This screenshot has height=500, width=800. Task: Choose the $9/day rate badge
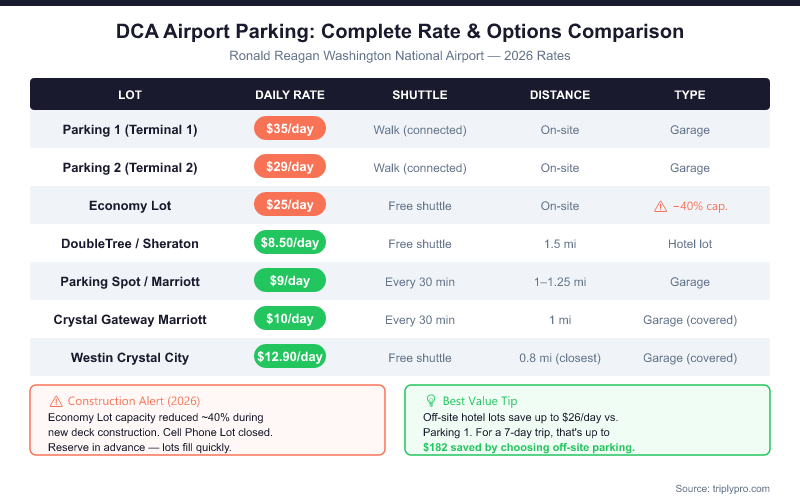pyautogui.click(x=290, y=282)
